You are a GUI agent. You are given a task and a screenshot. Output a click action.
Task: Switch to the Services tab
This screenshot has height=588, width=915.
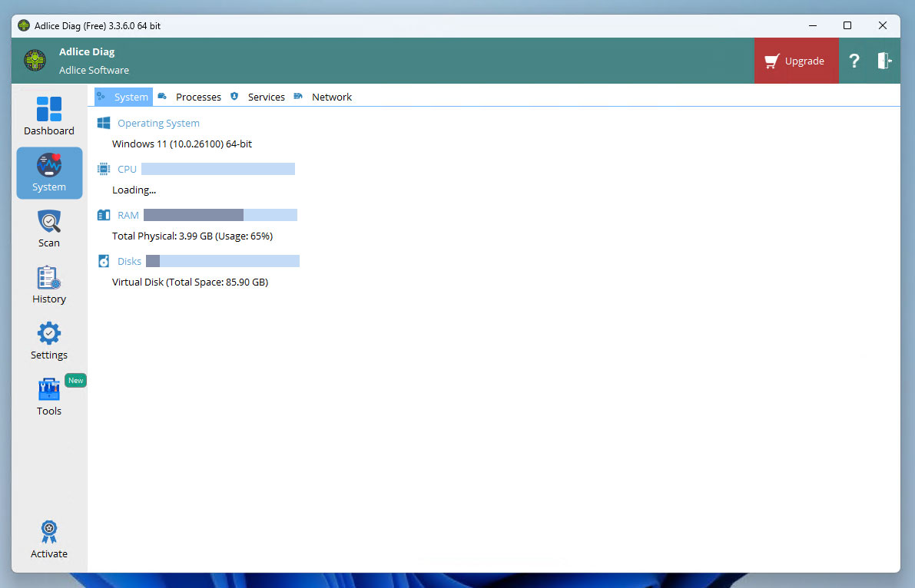(266, 97)
